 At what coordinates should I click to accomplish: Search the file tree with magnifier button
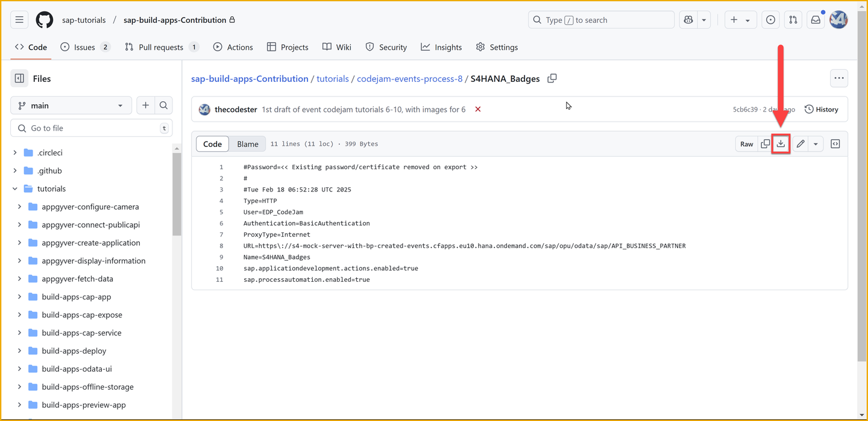tap(163, 105)
